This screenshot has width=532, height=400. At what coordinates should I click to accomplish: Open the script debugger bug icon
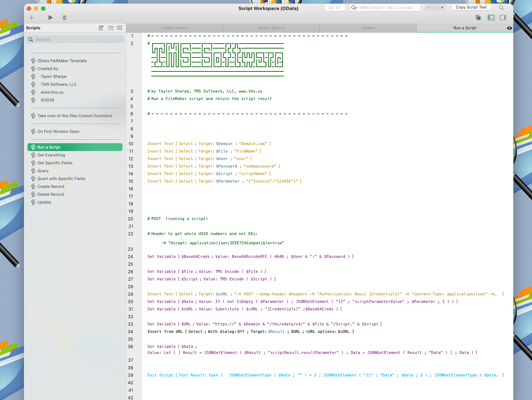[64, 17]
